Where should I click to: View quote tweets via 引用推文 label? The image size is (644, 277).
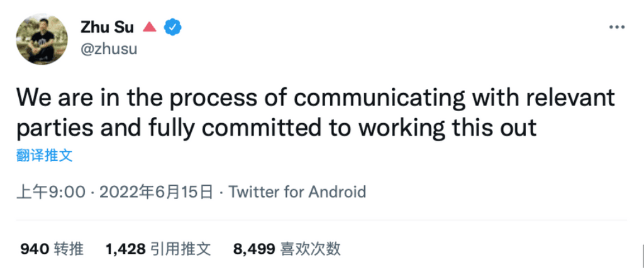[180, 249]
